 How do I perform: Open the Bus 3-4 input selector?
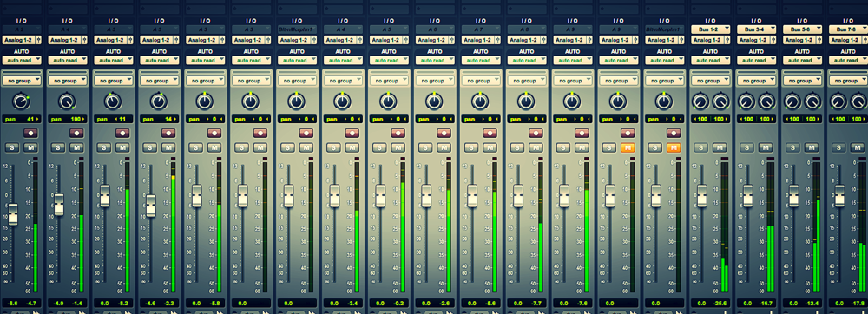[x=756, y=29]
